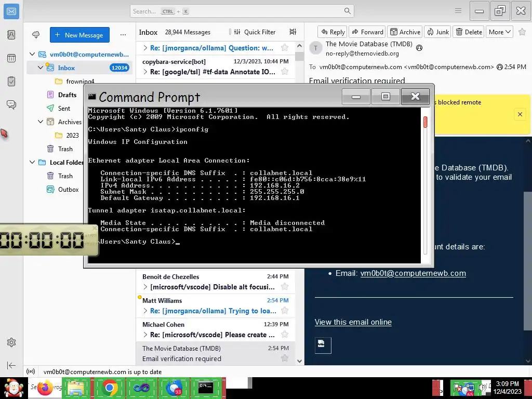Delete the open message
Viewport: 532px width, 399px height.
[x=469, y=32]
